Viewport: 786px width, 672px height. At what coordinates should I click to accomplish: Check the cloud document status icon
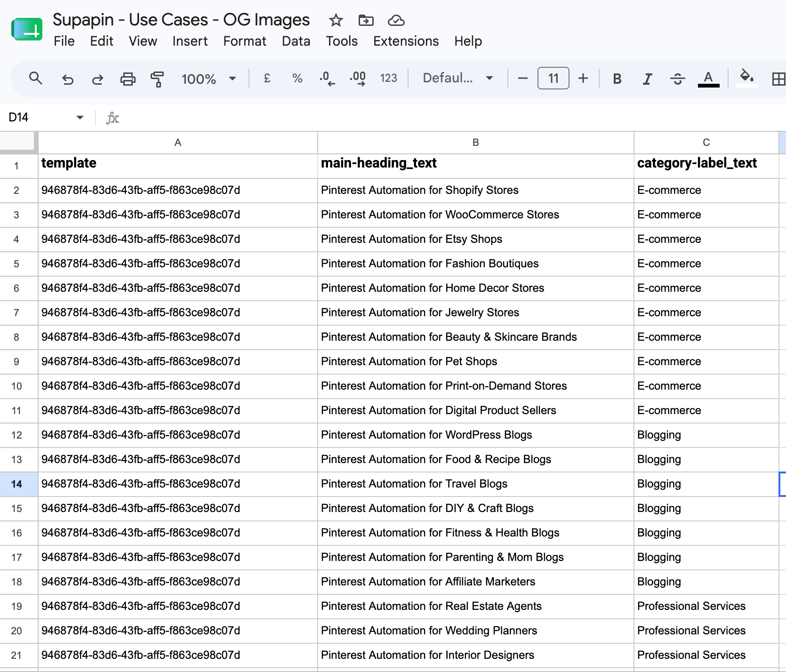396,20
